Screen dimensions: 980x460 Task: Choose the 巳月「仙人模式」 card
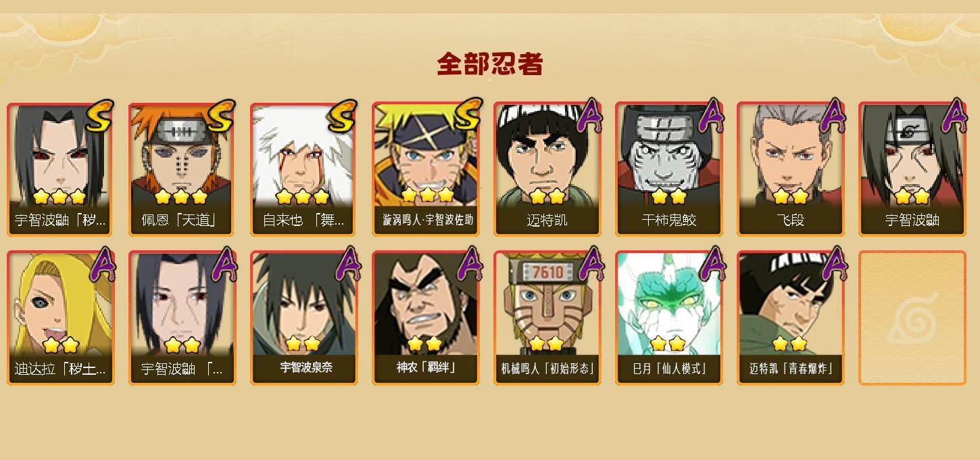tap(668, 318)
